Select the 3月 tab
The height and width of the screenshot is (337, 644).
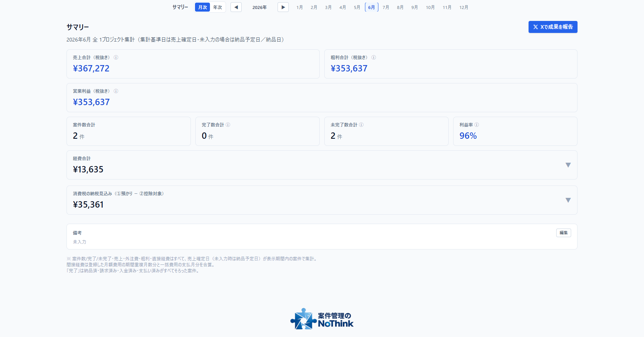[328, 7]
